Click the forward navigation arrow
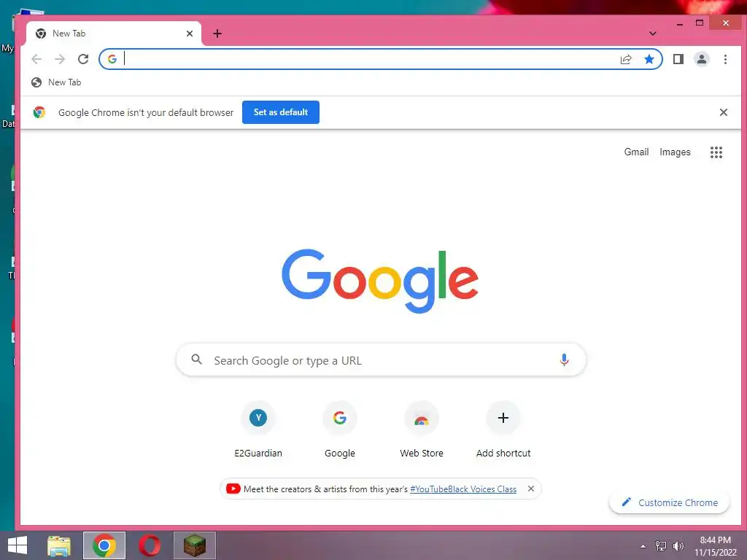The width and height of the screenshot is (747, 560). tap(60, 59)
